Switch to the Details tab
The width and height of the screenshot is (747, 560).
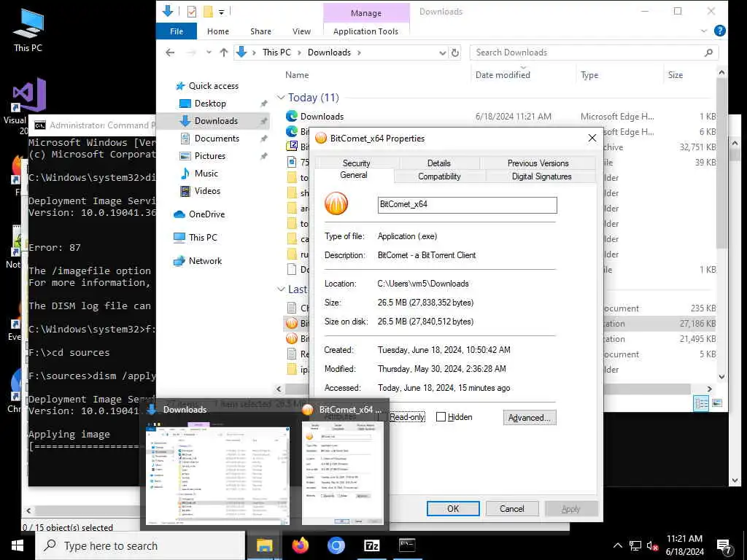(438, 163)
